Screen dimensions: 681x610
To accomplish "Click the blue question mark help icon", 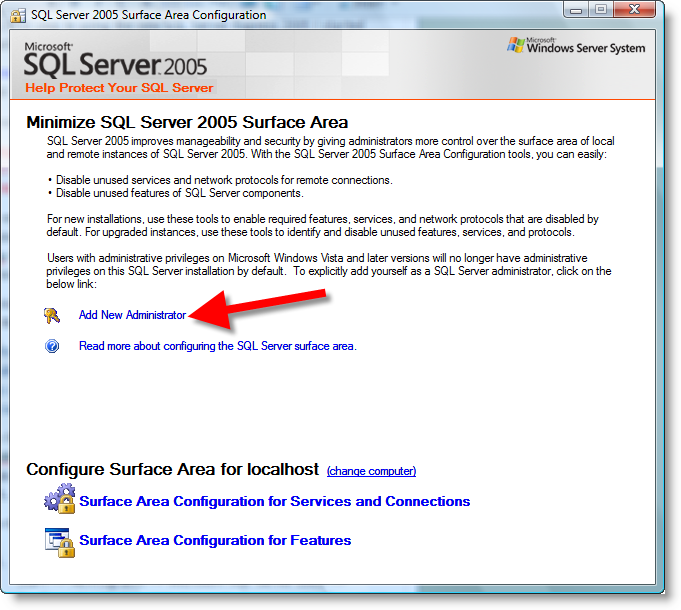I will click(53, 346).
